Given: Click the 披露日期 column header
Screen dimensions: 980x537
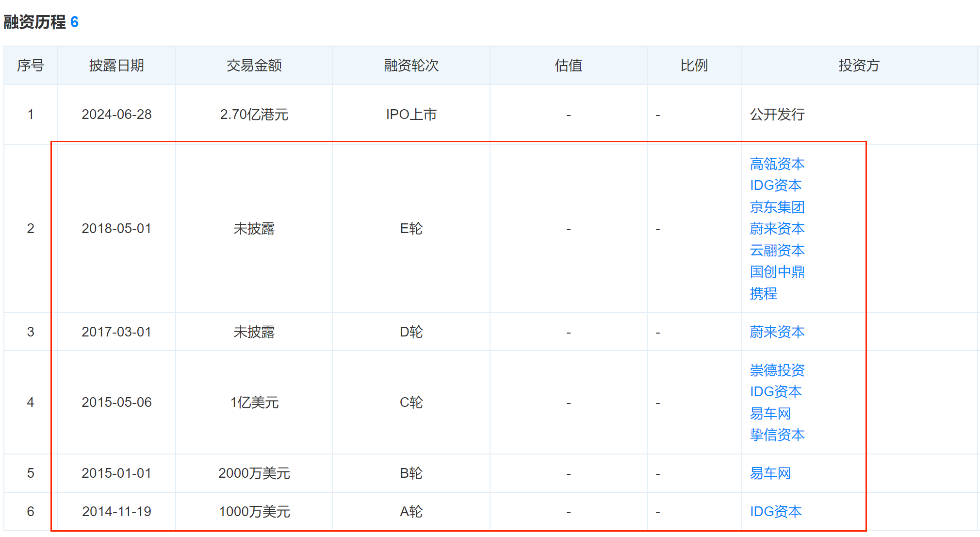Looking at the screenshot, I should [116, 66].
